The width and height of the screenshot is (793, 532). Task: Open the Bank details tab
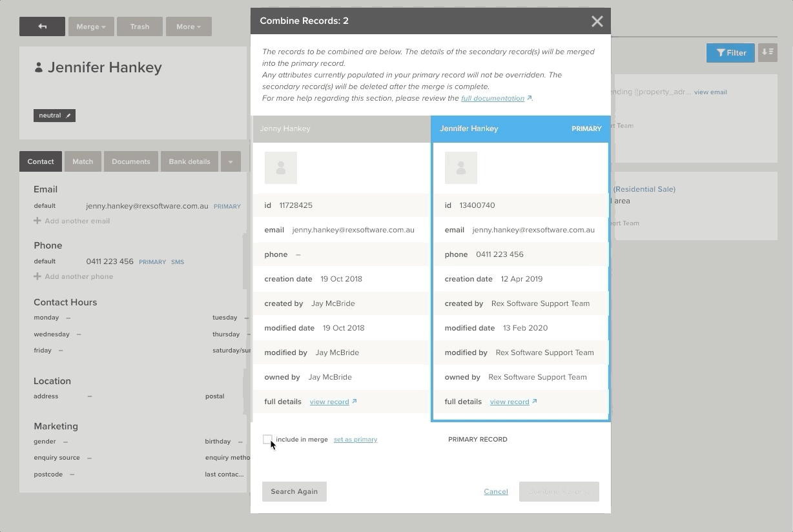point(189,162)
